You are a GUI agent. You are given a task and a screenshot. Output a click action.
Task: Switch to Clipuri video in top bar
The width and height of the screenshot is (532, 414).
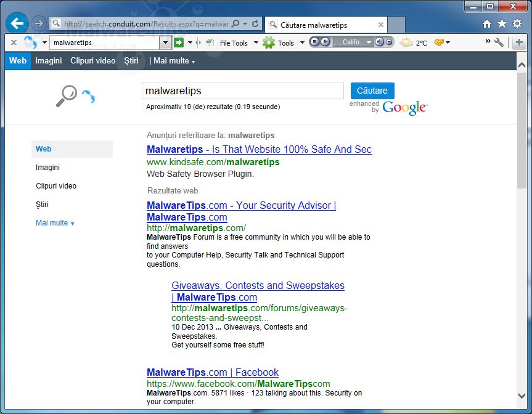(92, 61)
